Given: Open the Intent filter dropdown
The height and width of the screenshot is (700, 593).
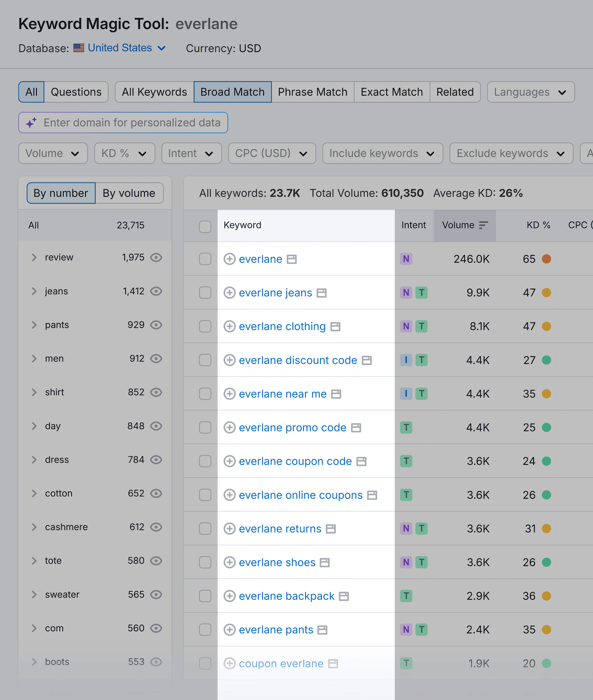Looking at the screenshot, I should pos(191,153).
